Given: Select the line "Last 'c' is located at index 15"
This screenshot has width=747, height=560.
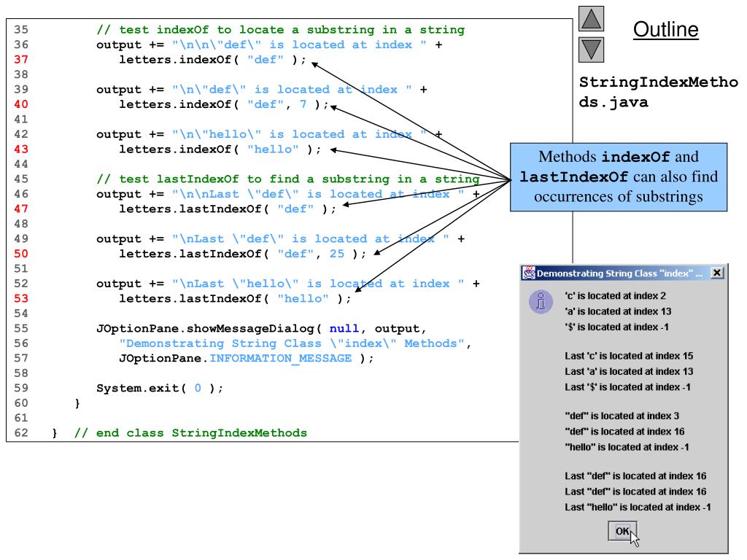Looking at the screenshot, I should [629, 356].
